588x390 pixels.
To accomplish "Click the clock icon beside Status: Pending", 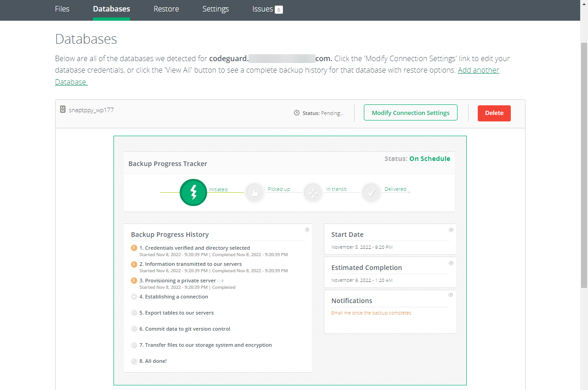I will [297, 113].
